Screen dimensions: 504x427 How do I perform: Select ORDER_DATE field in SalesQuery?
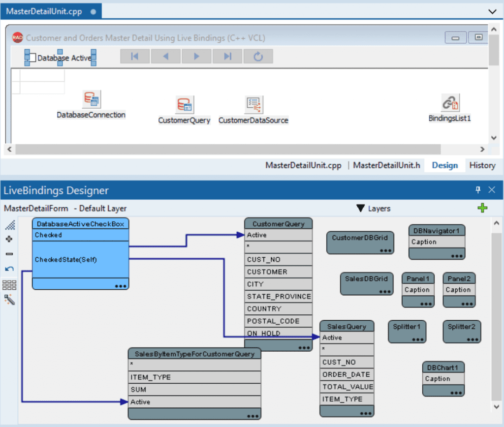click(x=347, y=375)
